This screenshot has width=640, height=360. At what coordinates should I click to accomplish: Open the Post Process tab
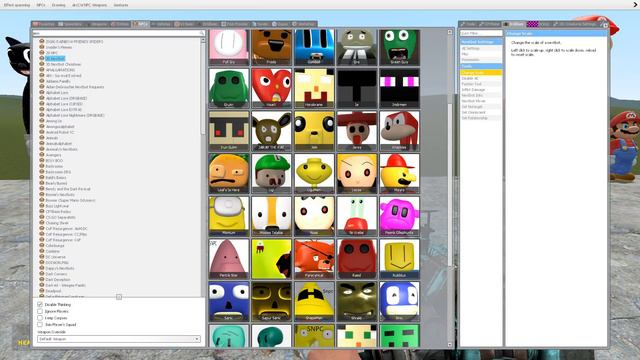(x=235, y=24)
